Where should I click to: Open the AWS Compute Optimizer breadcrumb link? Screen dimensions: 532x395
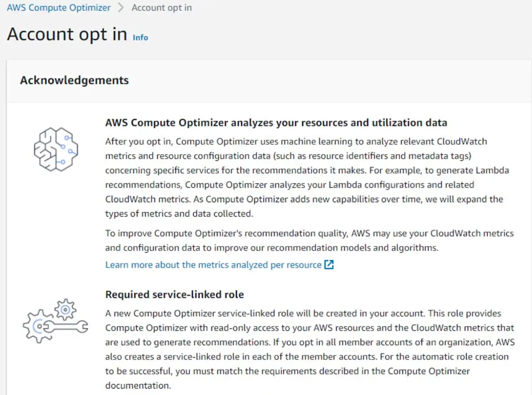tap(58, 7)
